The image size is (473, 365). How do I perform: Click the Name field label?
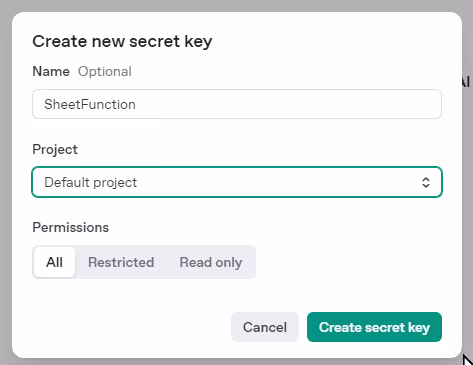click(x=51, y=71)
